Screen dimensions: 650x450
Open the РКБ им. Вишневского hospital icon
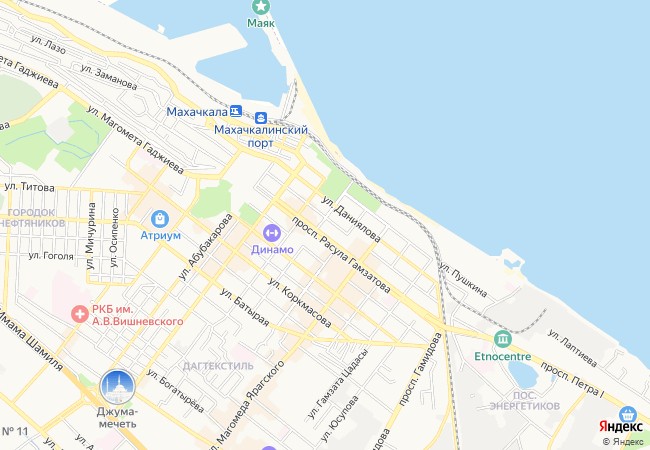(x=80, y=314)
